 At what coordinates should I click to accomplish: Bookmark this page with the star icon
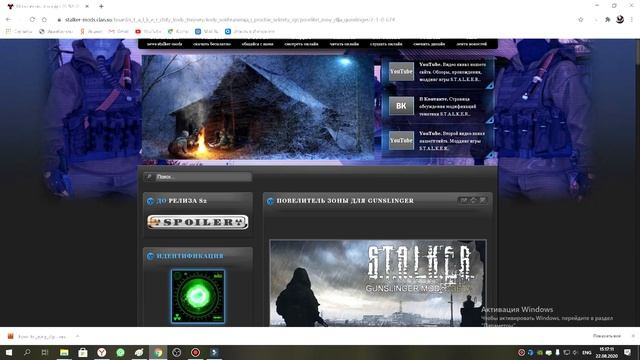[580, 20]
